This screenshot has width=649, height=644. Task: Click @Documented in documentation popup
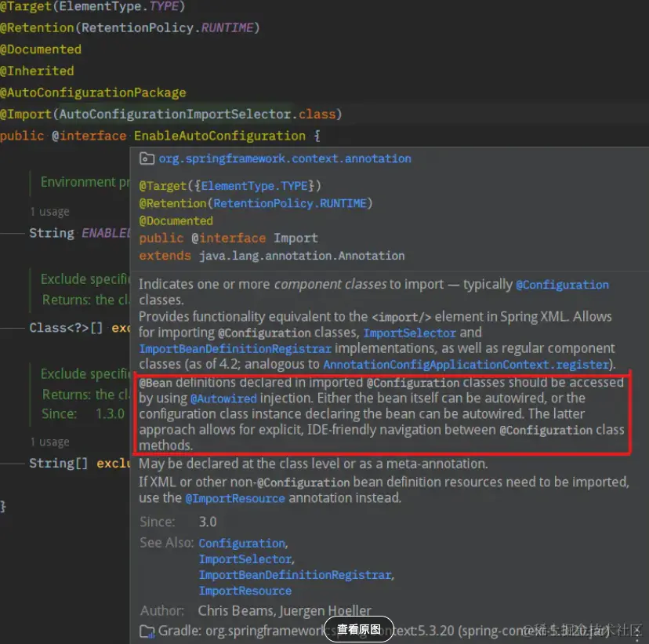coord(176,220)
